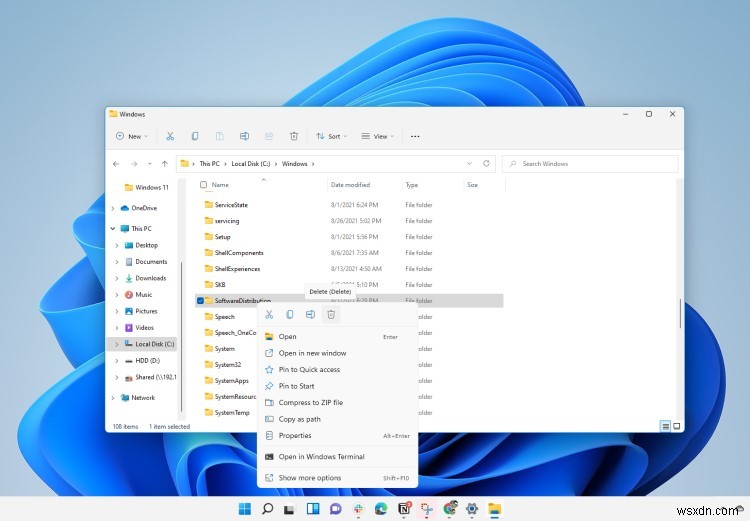Click the This PC breadcrumb

point(210,164)
